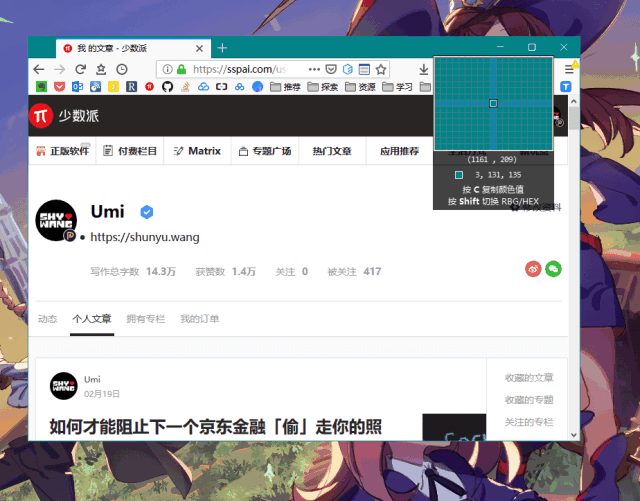Click Umi's large profile avatar
Screen dimensions: 640x501
56,220
